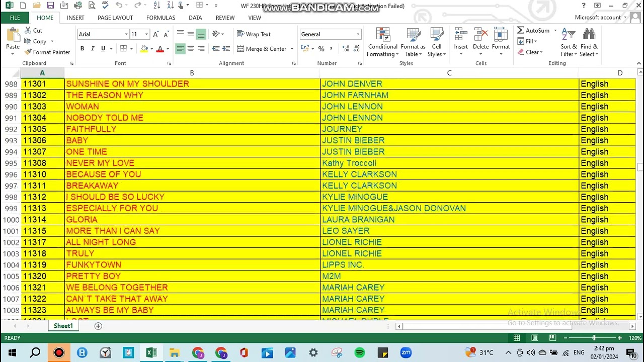Click the Paste icon
This screenshot has height=362, width=644.
(x=13, y=35)
